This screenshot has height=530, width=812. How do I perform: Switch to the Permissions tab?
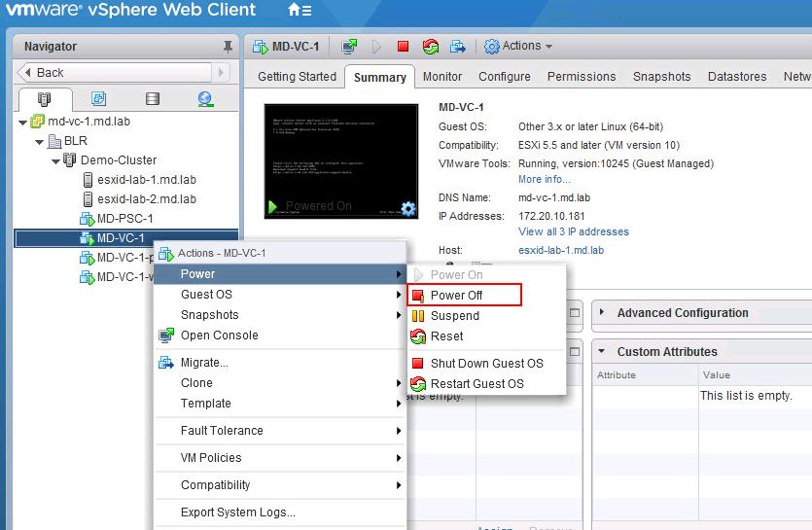point(582,77)
